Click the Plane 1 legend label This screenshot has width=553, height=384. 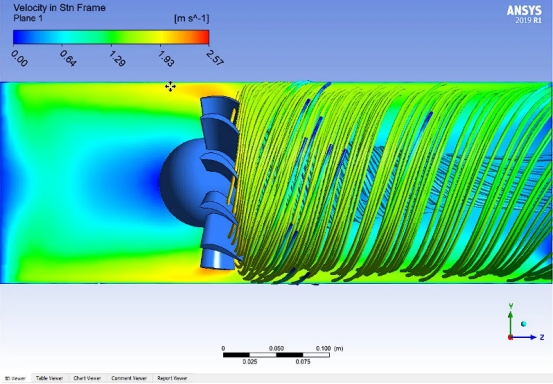coord(28,18)
